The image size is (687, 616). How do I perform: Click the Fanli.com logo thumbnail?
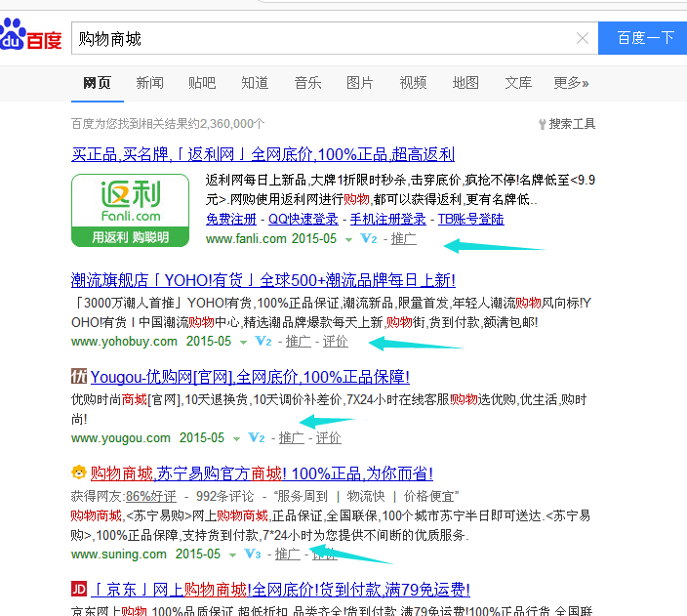[x=130, y=211]
